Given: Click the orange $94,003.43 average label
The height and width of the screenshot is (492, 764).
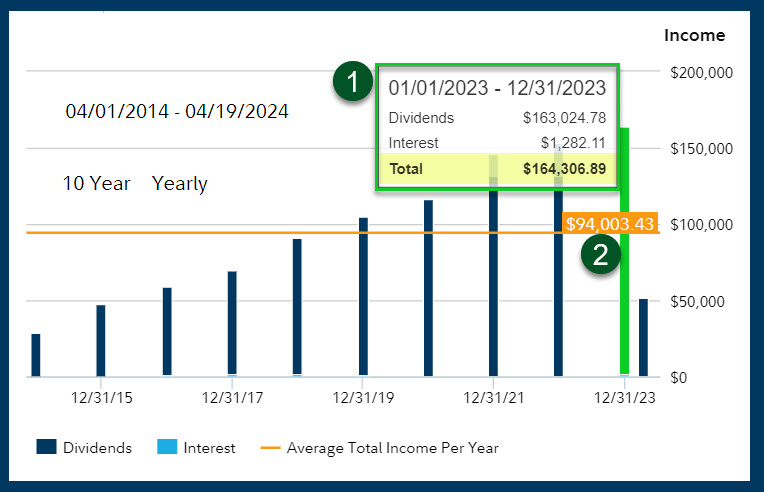Looking at the screenshot, I should [x=610, y=225].
